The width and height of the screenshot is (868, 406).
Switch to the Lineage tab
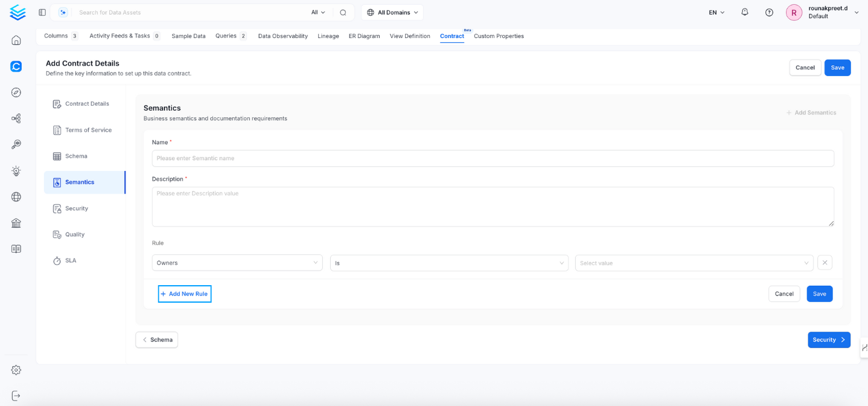(328, 36)
